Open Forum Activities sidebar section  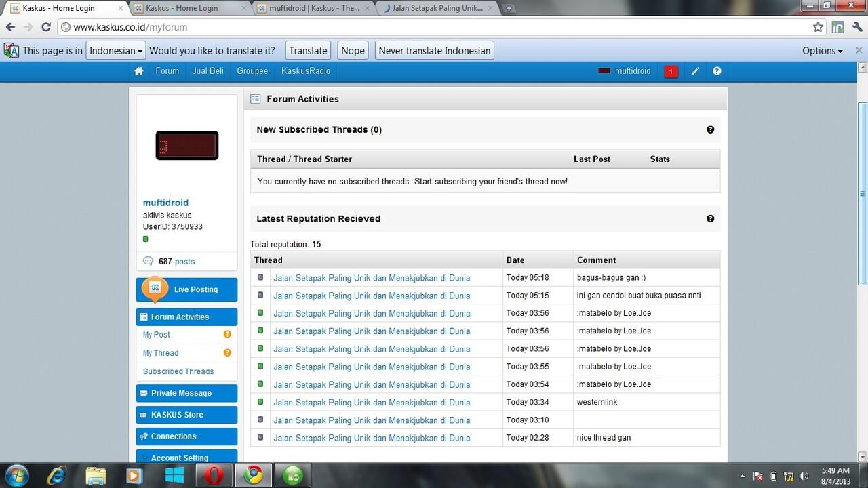(187, 317)
